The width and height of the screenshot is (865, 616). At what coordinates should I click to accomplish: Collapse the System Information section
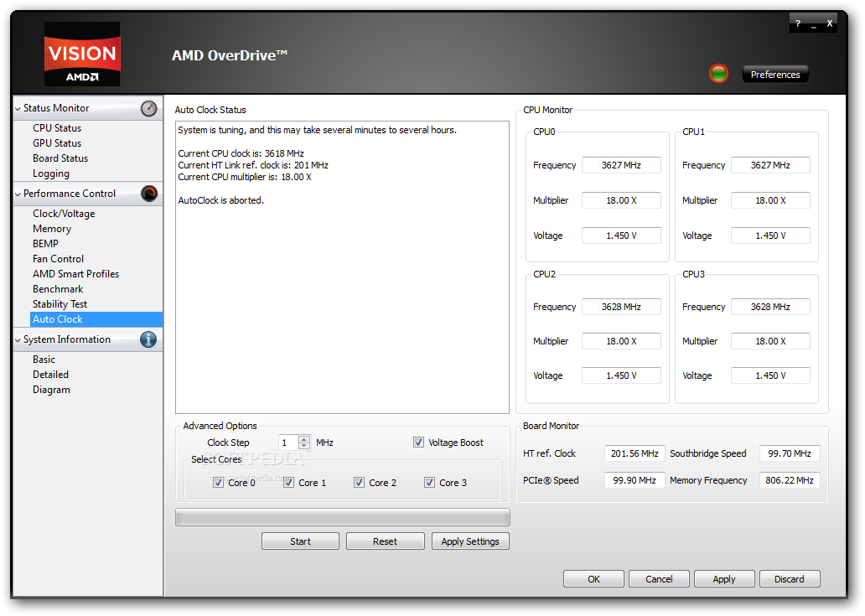coord(18,340)
